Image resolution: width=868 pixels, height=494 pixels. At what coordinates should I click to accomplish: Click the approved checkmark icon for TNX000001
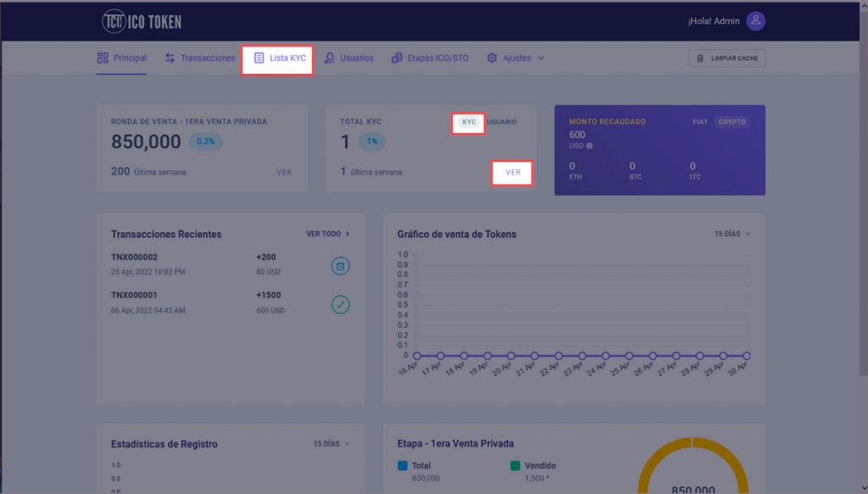pos(341,304)
